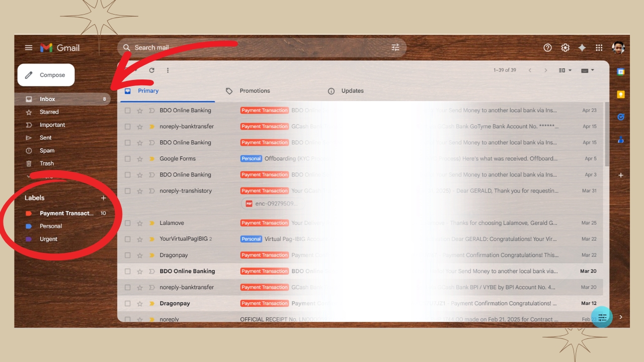644x362 pixels.
Task: Star the YourVirtualPagIBIG email
Action: tap(140, 239)
